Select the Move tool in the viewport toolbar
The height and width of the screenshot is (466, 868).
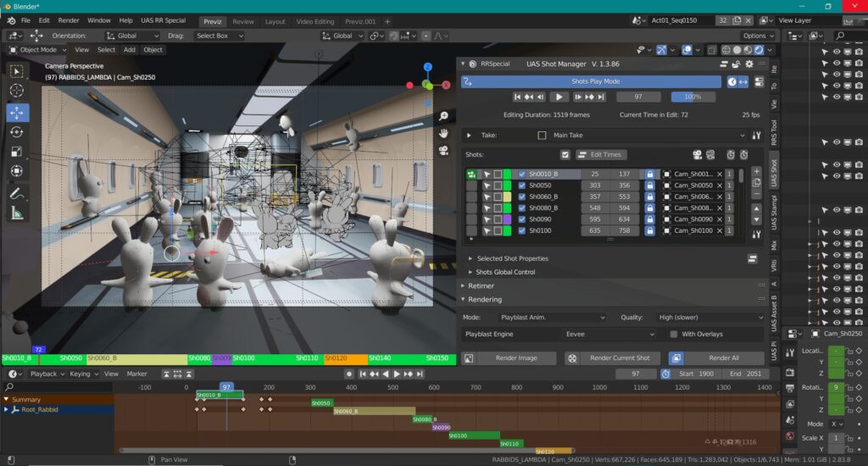click(18, 112)
